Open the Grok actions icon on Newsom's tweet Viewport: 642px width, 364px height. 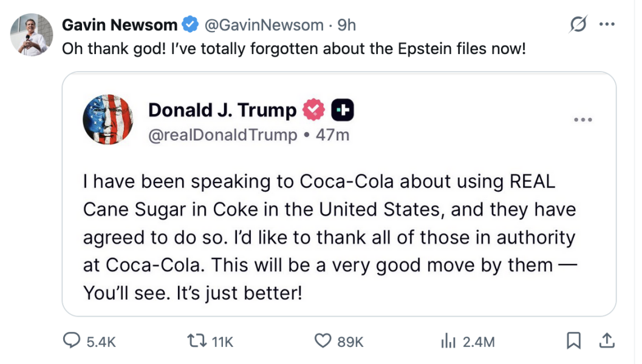(578, 24)
